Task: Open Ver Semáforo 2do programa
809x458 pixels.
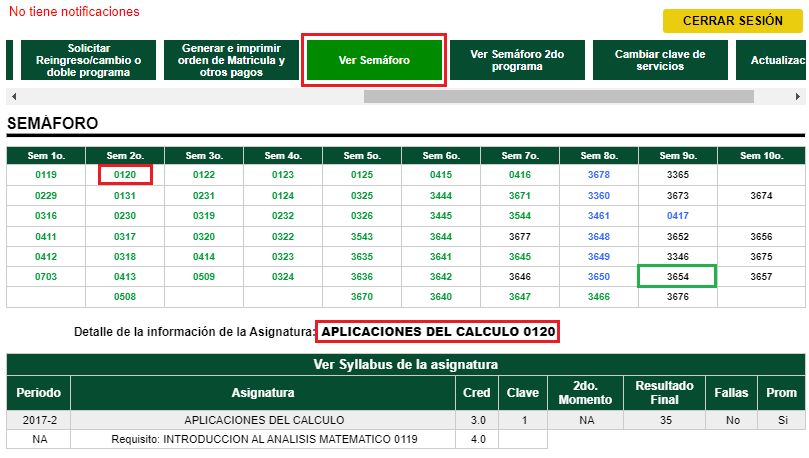Action: point(517,60)
